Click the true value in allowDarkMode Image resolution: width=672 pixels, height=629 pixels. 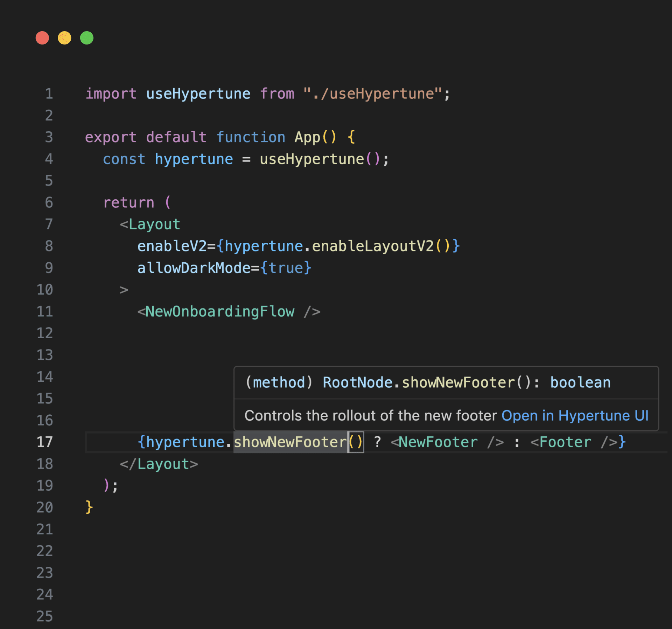point(286,268)
